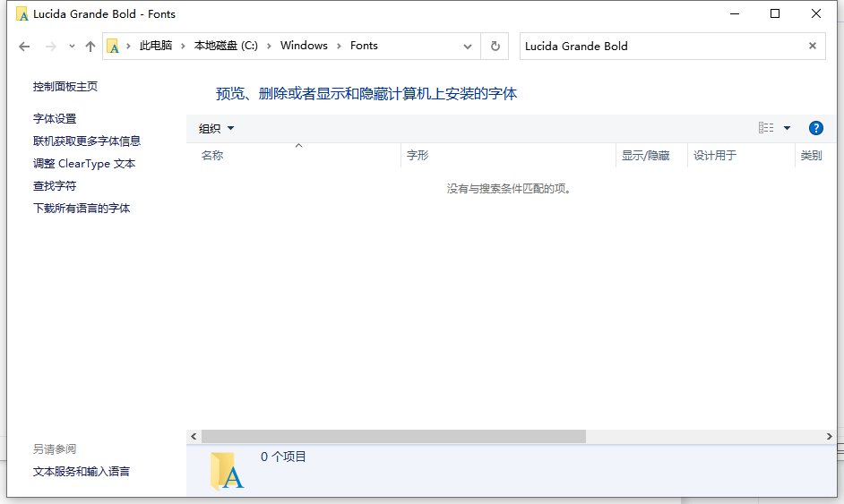Image resolution: width=844 pixels, height=504 pixels.
Task: Click the Fonts folder icon in address bar
Action: point(113,47)
